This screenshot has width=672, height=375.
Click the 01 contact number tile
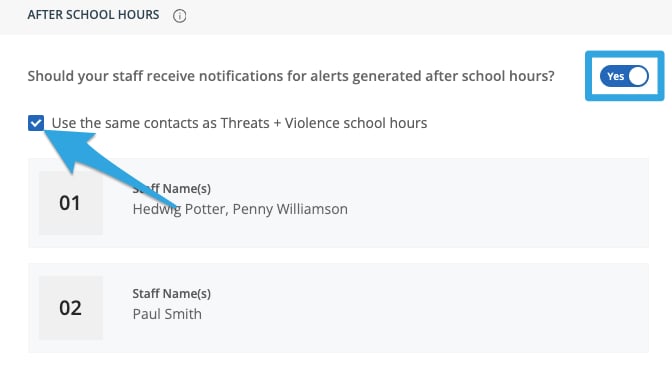tap(71, 203)
